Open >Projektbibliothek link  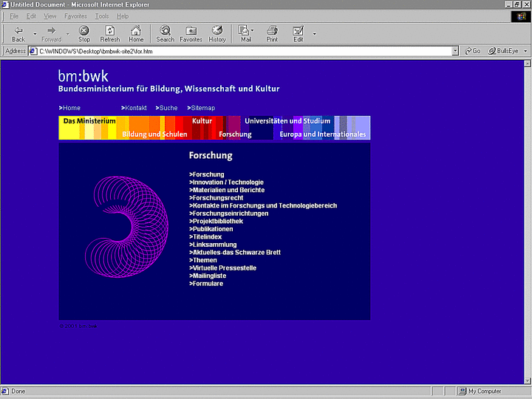(x=216, y=221)
